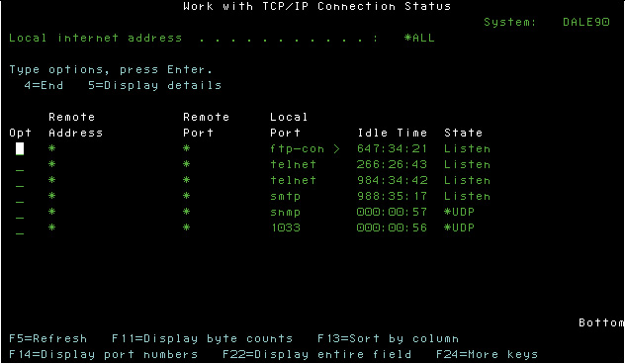Click the *UDP state on snmp row

(459, 212)
